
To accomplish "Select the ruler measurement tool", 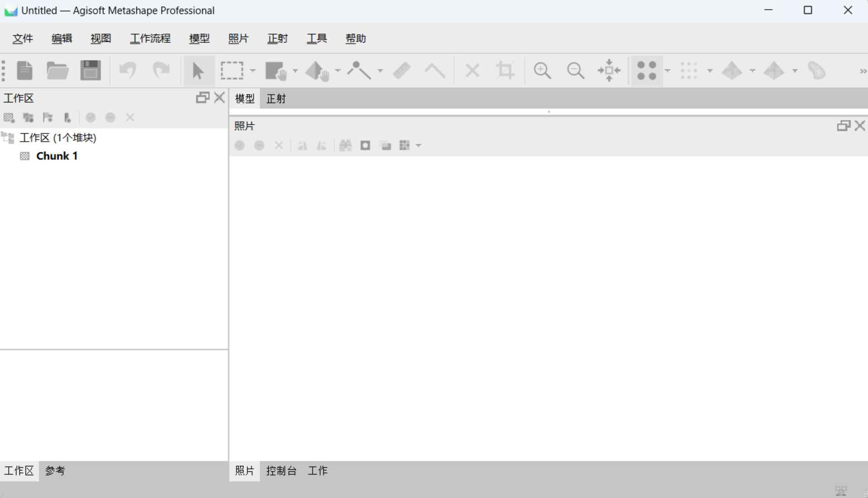I will 402,70.
